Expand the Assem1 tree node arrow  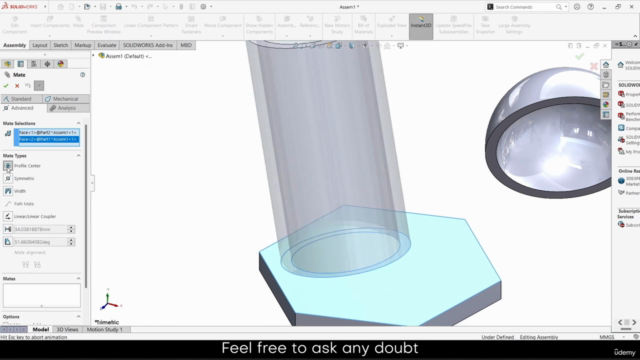tap(93, 56)
